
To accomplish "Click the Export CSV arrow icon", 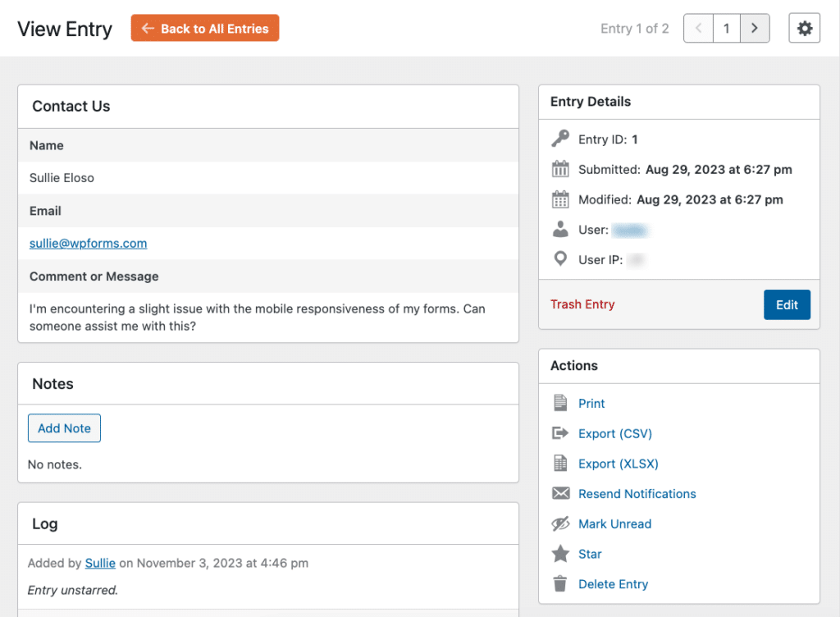I will point(560,433).
